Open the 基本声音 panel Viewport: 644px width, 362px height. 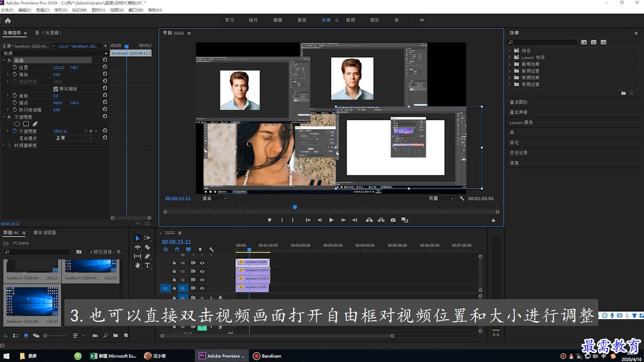519,113
